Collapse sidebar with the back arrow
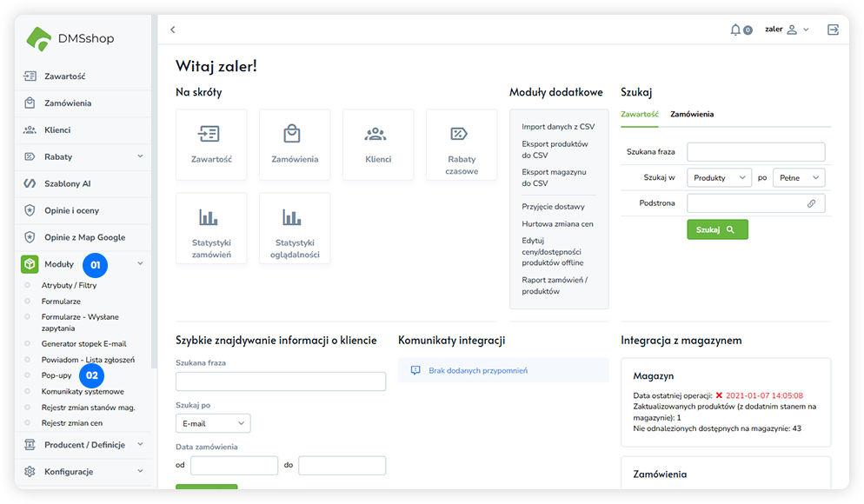 tap(173, 30)
